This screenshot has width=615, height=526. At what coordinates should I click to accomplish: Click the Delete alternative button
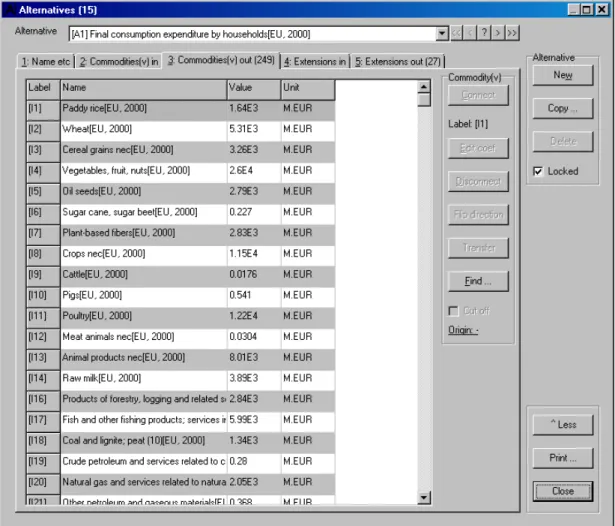[562, 142]
